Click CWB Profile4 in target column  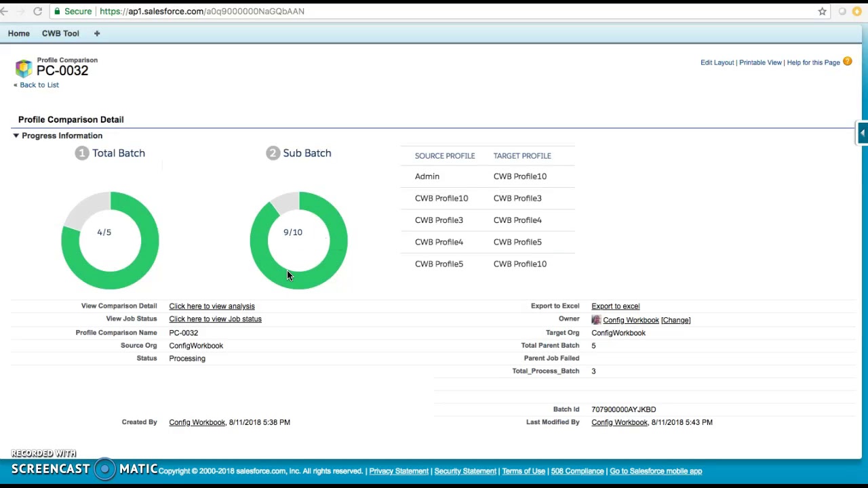(517, 220)
